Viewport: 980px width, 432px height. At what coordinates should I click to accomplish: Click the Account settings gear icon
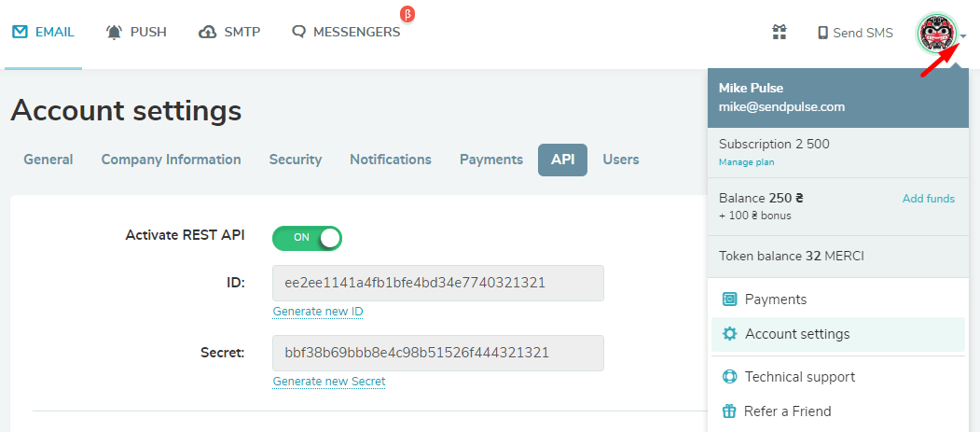click(729, 334)
